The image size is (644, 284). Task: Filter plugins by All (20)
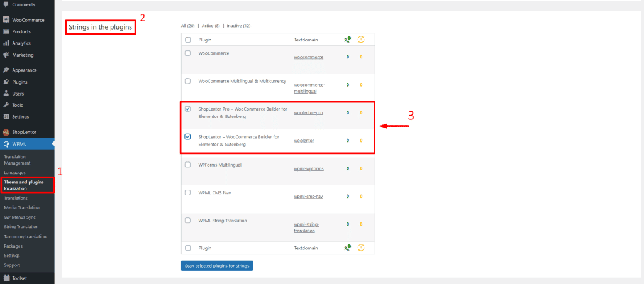click(x=187, y=25)
